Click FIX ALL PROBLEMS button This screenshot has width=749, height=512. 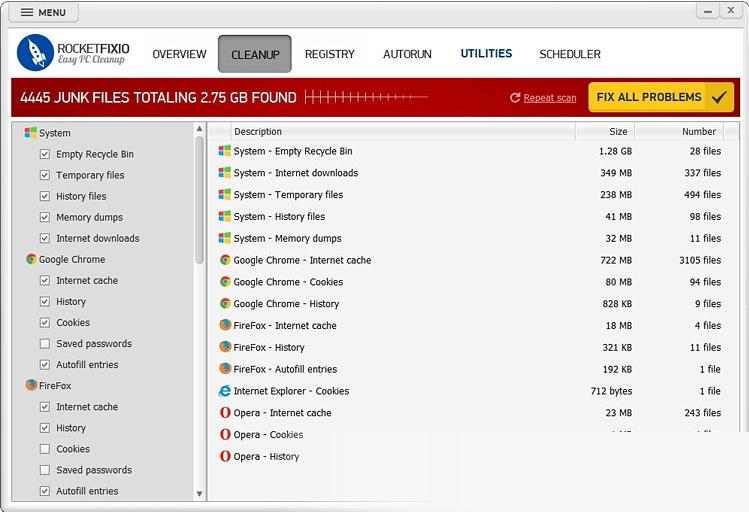[x=661, y=97]
